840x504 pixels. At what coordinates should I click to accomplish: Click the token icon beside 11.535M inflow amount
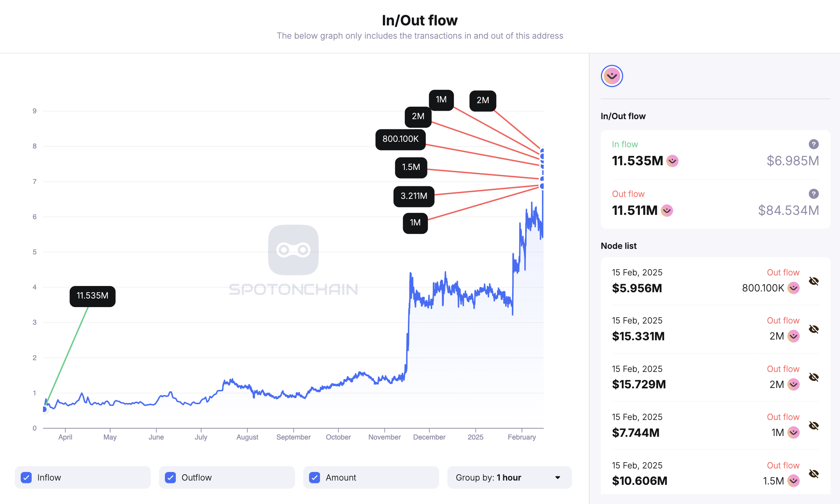pos(672,161)
